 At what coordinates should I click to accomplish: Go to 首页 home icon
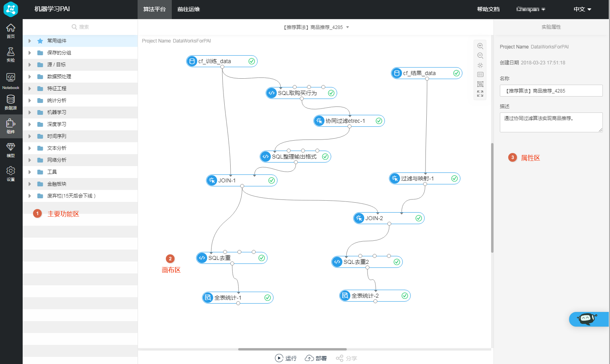click(x=11, y=31)
